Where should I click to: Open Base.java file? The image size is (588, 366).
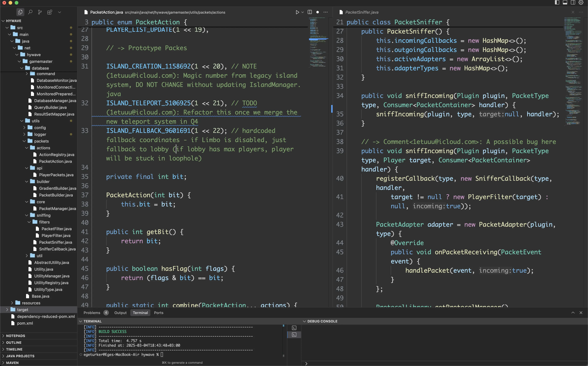(39, 296)
